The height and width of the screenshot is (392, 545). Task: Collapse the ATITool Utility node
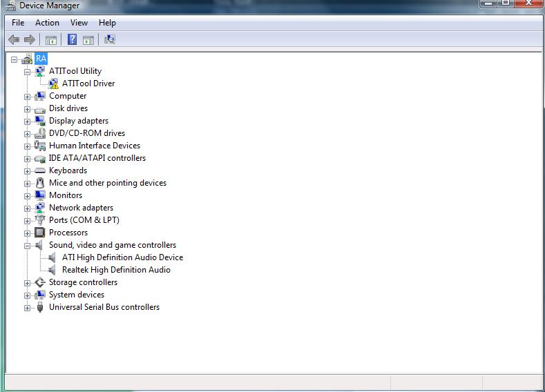click(x=28, y=71)
